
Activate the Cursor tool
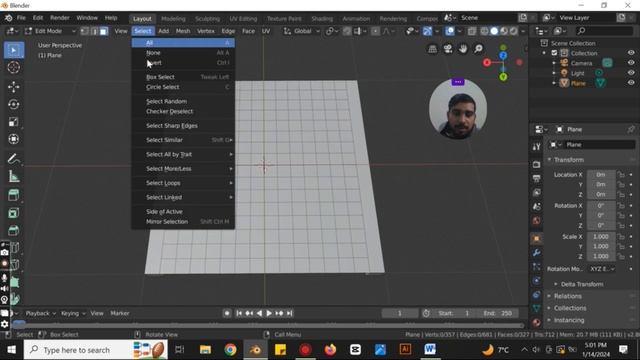click(14, 67)
